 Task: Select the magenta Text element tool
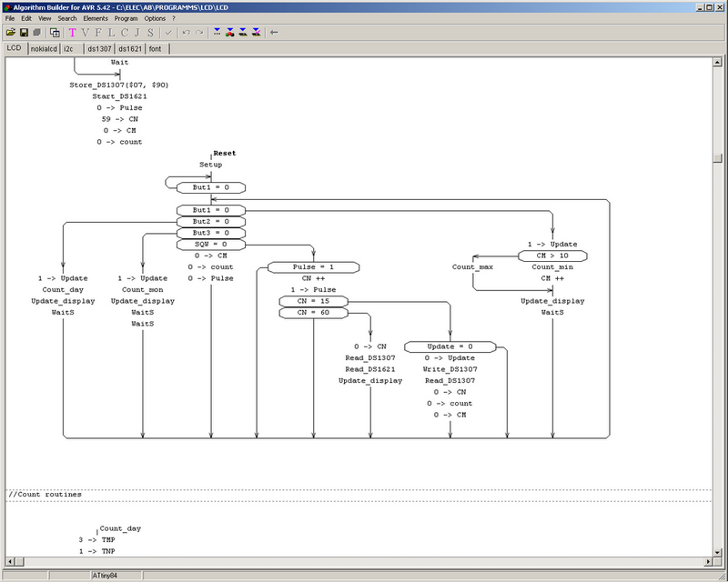point(72,32)
